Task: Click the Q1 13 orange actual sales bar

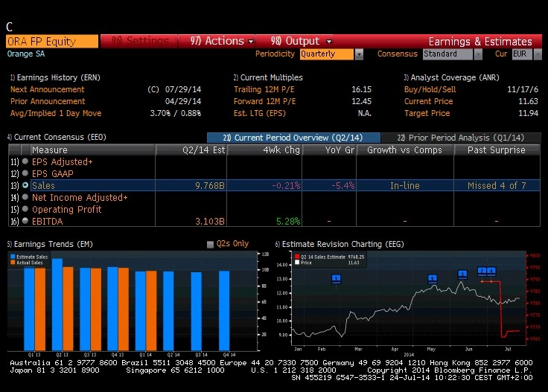Action: (x=40, y=309)
